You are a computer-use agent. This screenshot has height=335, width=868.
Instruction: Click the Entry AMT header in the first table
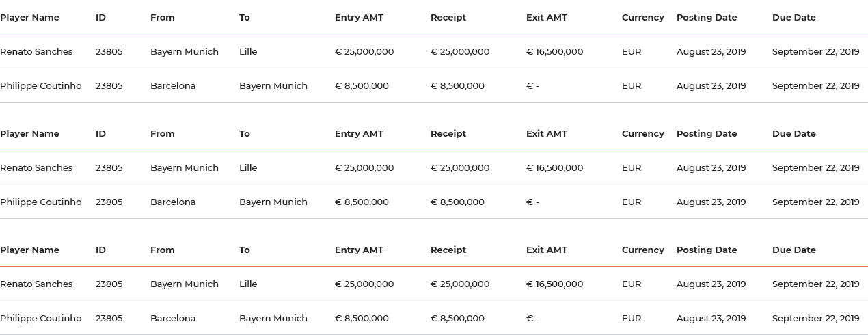[359, 18]
